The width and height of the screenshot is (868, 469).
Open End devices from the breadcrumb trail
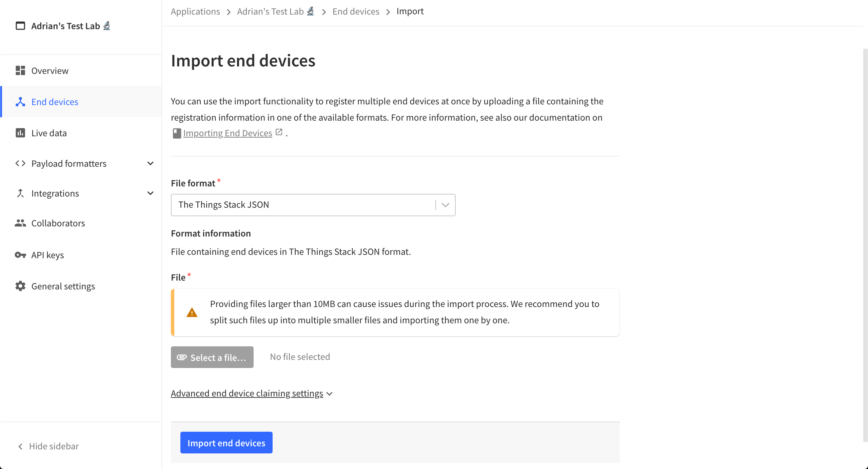[x=355, y=11]
